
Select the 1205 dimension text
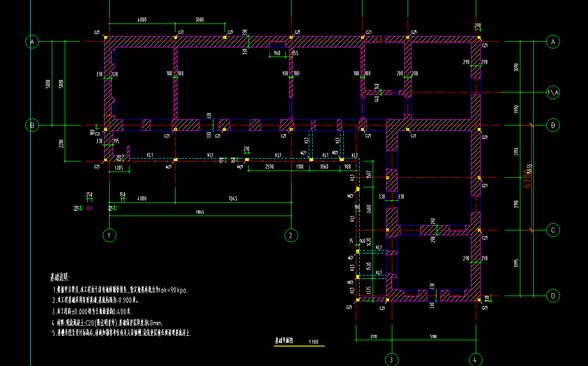coord(119,167)
